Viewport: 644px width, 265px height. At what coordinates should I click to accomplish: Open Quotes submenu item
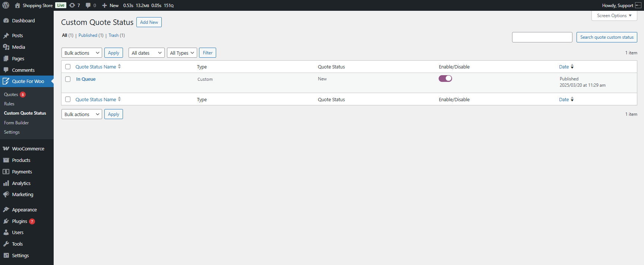click(11, 95)
